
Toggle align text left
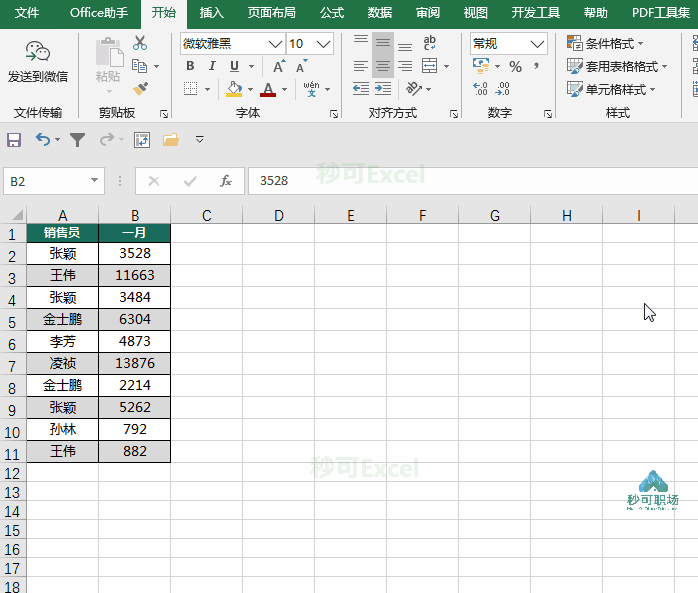pyautogui.click(x=361, y=66)
